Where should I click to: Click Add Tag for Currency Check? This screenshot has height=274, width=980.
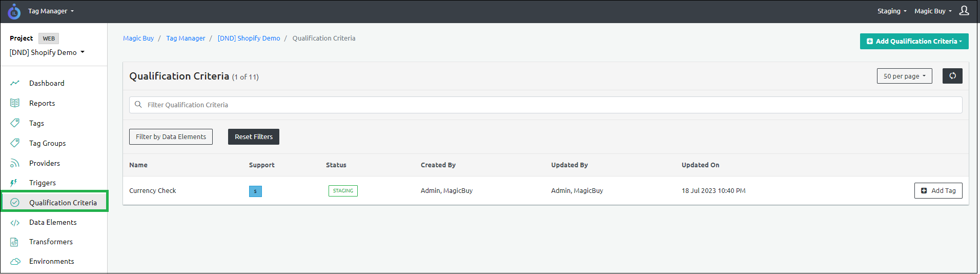pos(938,191)
